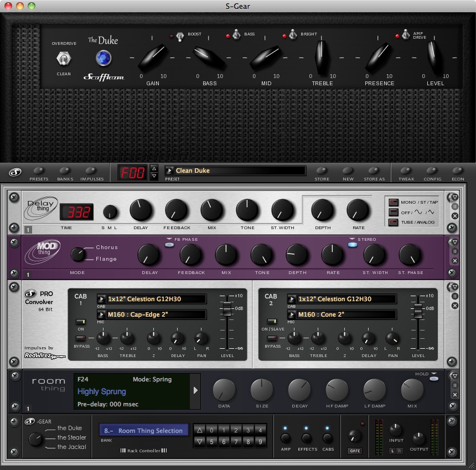Toggle FB Phase on the Mod Thing
Screen dimensions: 476x470
click(x=169, y=245)
